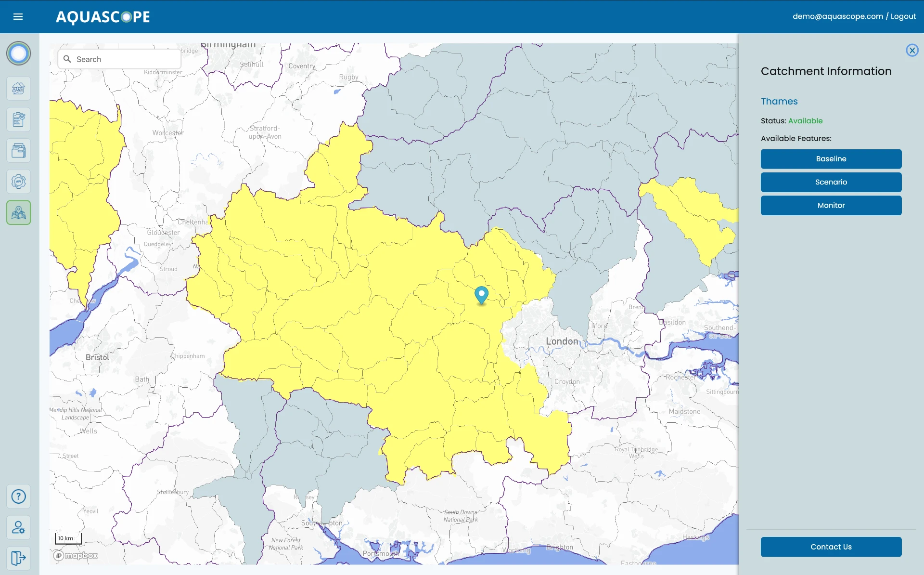Click the Scenario feature button
The image size is (924, 575).
[x=831, y=182]
